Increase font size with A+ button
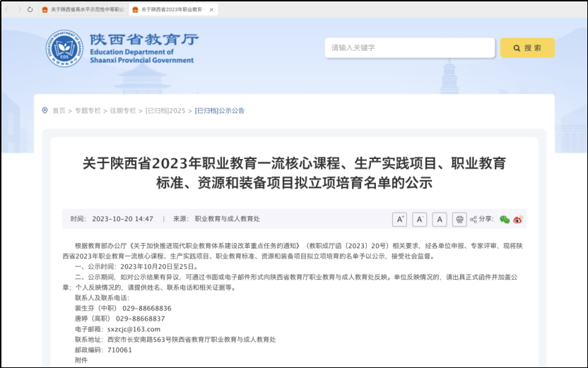The height and width of the screenshot is (368, 588). pyautogui.click(x=399, y=219)
